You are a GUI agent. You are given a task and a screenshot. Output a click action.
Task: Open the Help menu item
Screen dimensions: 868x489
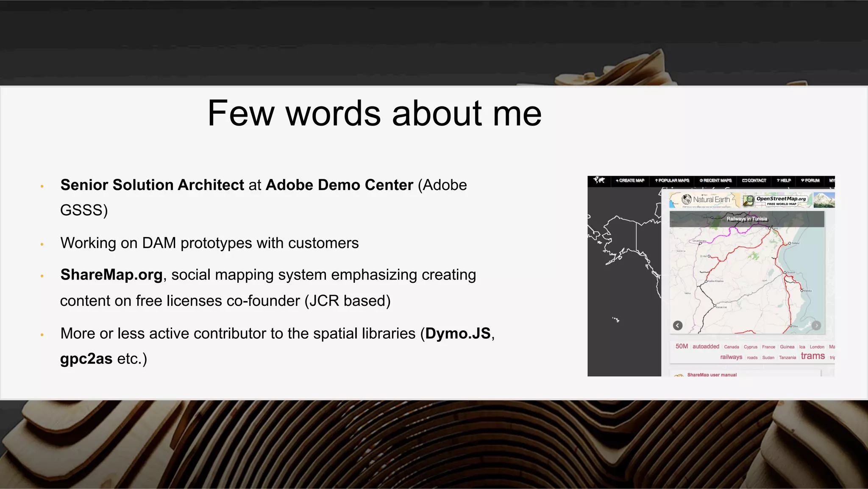pyautogui.click(x=784, y=181)
